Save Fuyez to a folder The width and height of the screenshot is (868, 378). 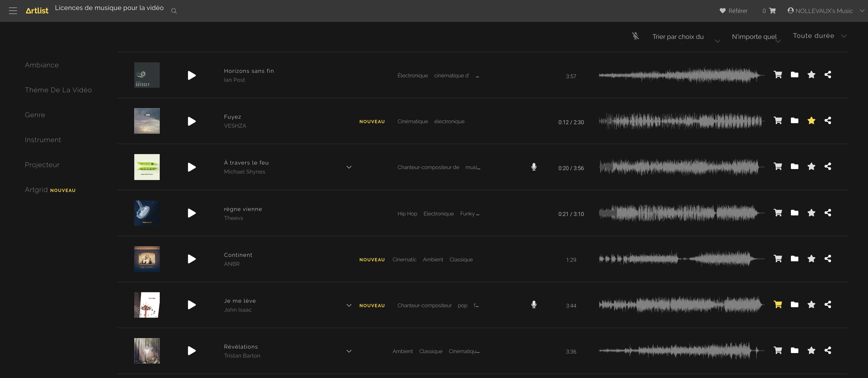click(795, 120)
